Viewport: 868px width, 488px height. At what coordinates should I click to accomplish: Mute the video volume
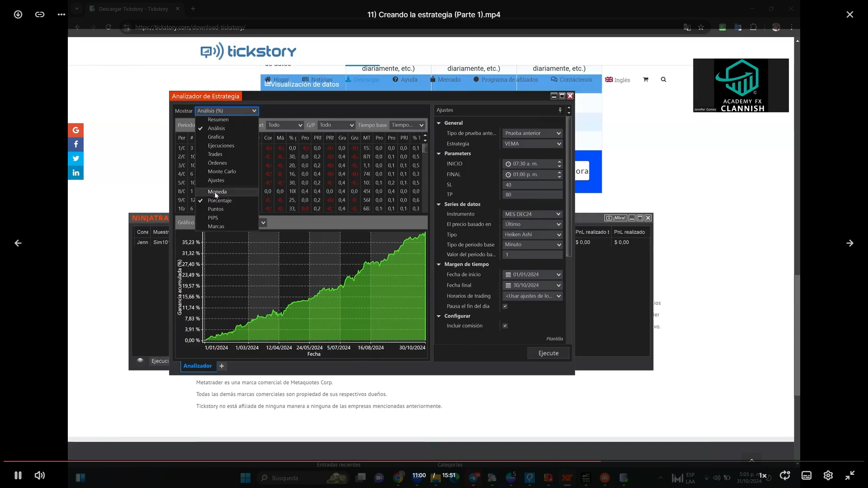point(40,475)
